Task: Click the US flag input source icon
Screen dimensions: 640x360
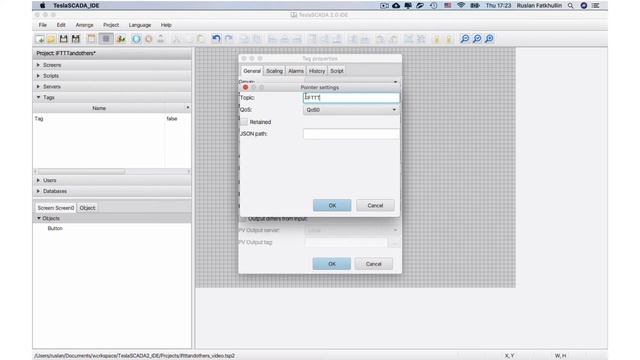Action: pos(447,6)
